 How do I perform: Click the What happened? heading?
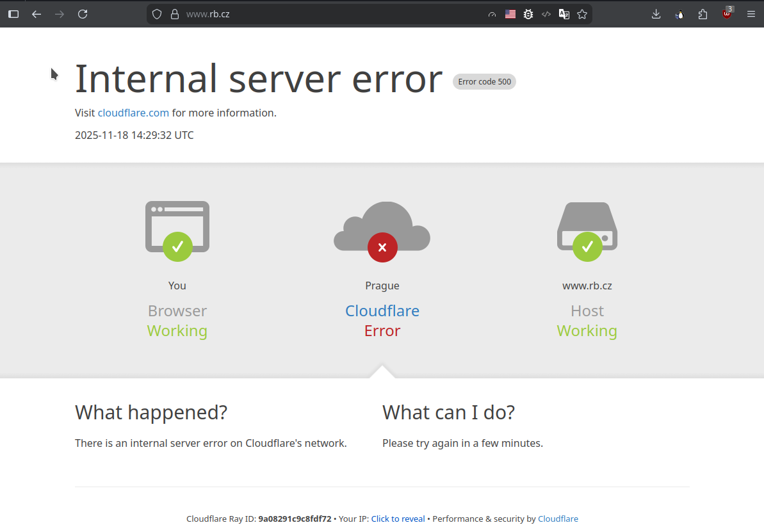151,413
